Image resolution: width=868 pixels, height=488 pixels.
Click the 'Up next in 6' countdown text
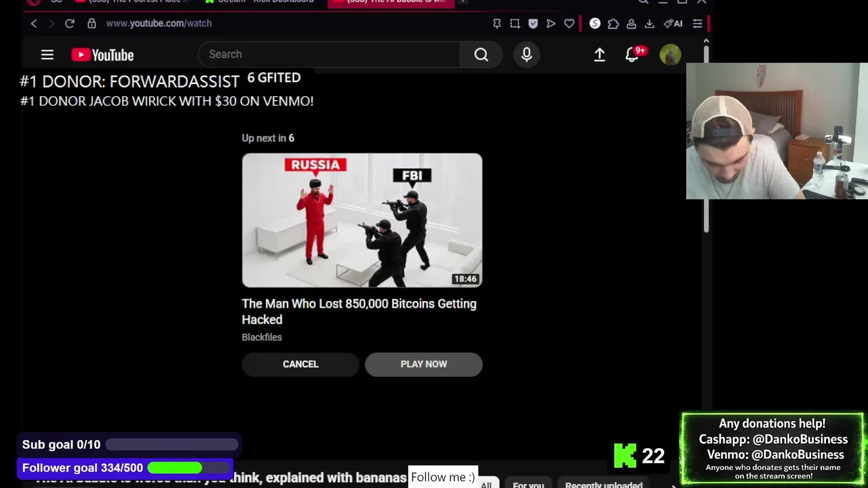(x=268, y=138)
